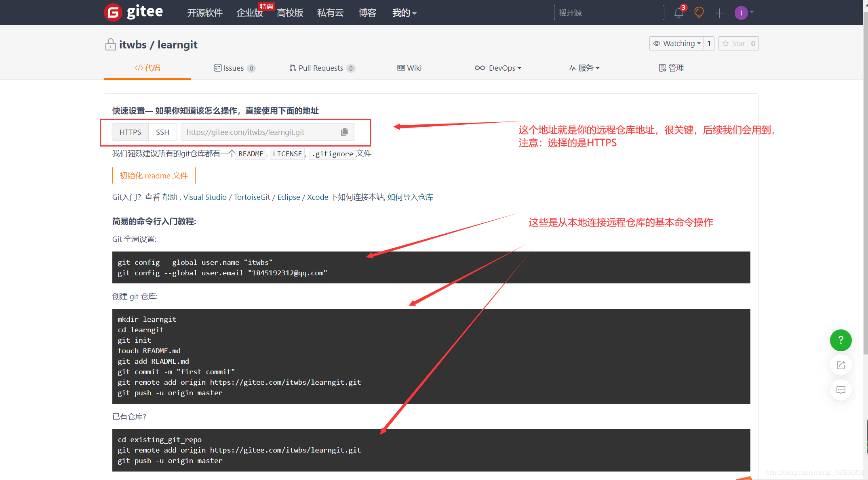Viewport: 868px width, 480px height.
Task: Click the git commit "first commit" line
Action: coord(176,372)
